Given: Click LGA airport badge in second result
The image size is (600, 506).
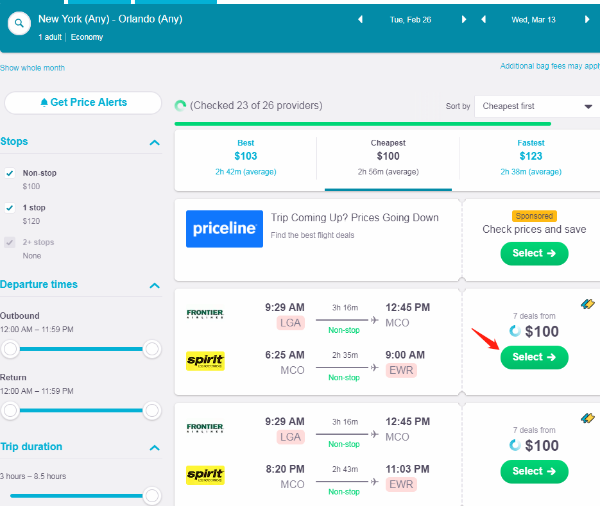Looking at the screenshot, I should point(290,437).
